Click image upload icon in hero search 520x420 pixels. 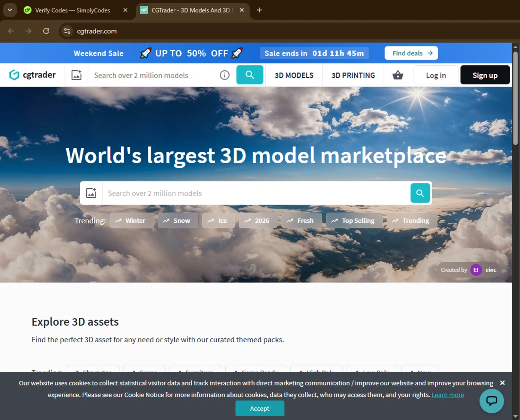coord(91,193)
